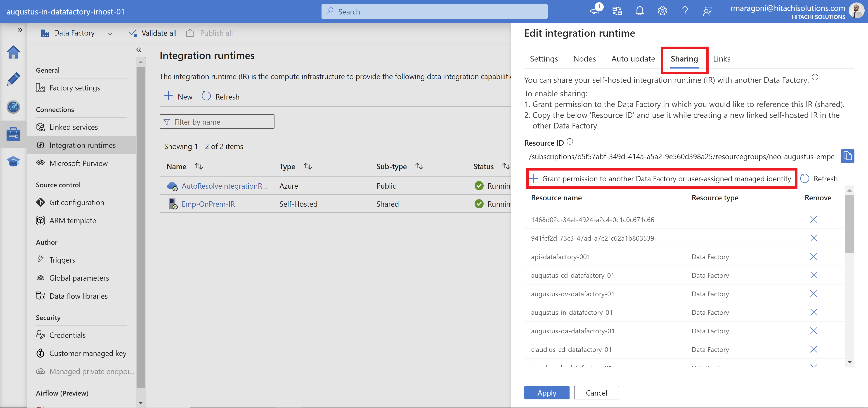868x408 pixels.
Task: Open the notifications bell
Action: (640, 11)
